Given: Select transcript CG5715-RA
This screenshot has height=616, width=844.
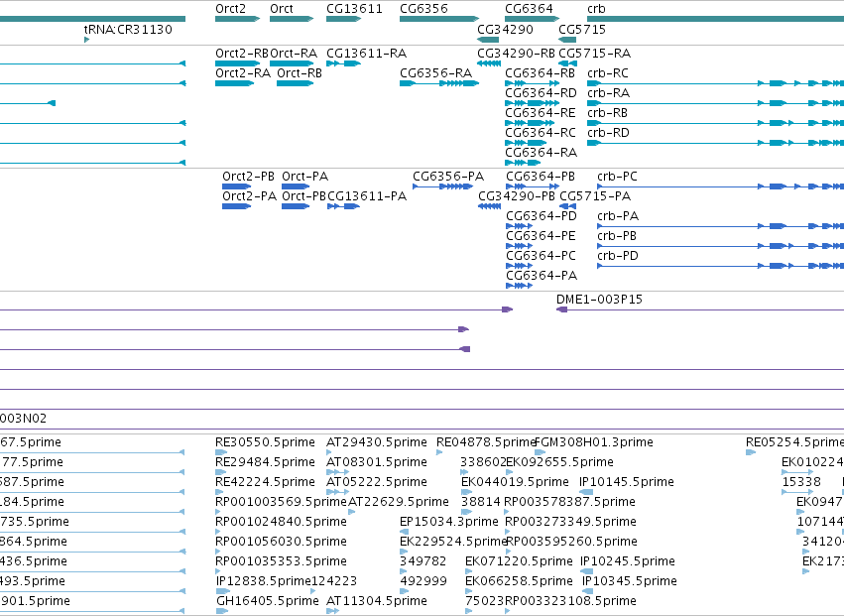Looking at the screenshot, I should point(595,54).
